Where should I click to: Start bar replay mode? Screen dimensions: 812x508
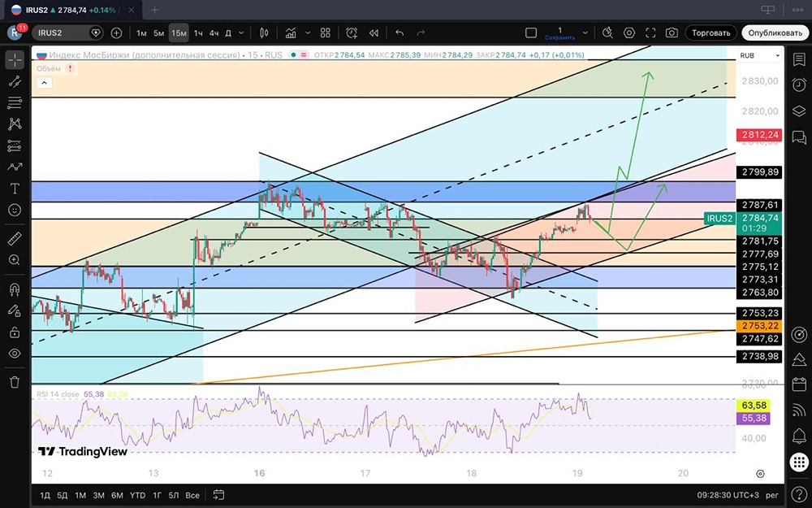pyautogui.click(x=374, y=33)
